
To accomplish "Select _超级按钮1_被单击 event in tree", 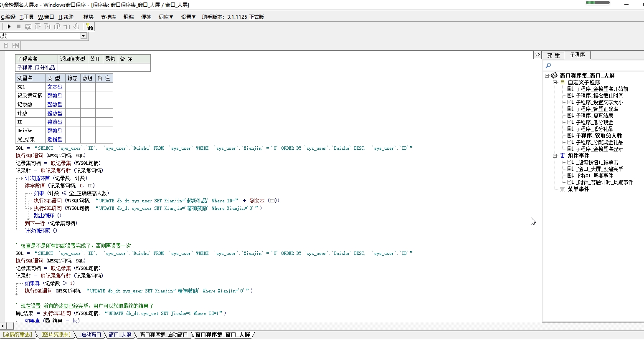I will point(597,162).
